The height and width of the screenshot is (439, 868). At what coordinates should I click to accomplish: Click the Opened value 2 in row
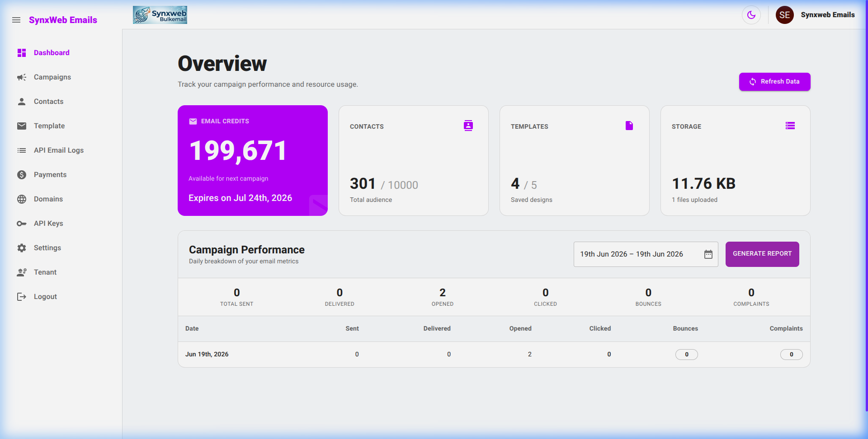(530, 355)
